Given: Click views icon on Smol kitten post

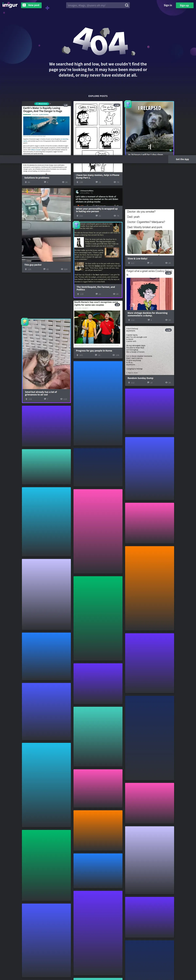Looking at the screenshot, I should click(62, 399).
